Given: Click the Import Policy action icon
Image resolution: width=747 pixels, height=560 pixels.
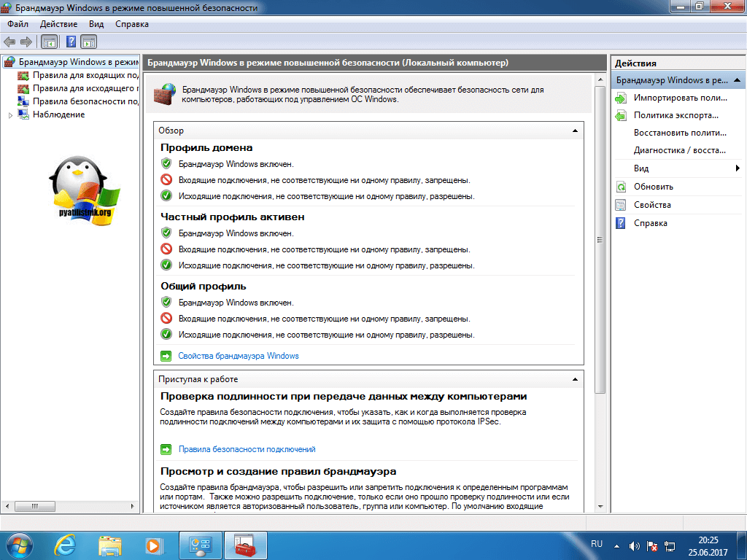Looking at the screenshot, I should point(621,98).
